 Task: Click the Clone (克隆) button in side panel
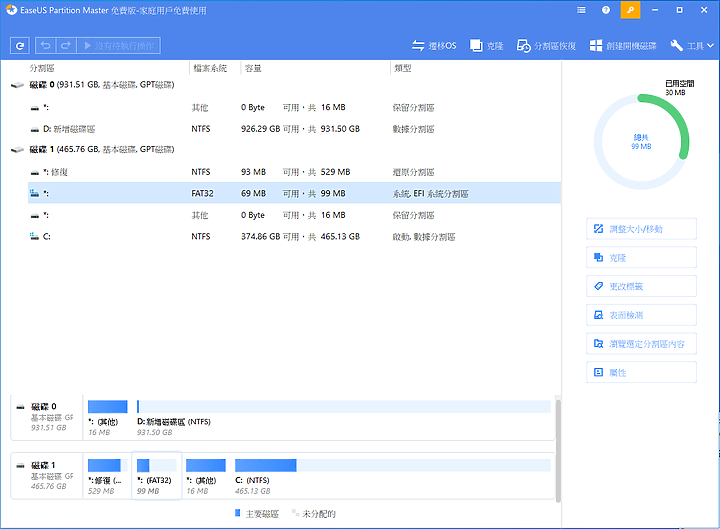641,258
